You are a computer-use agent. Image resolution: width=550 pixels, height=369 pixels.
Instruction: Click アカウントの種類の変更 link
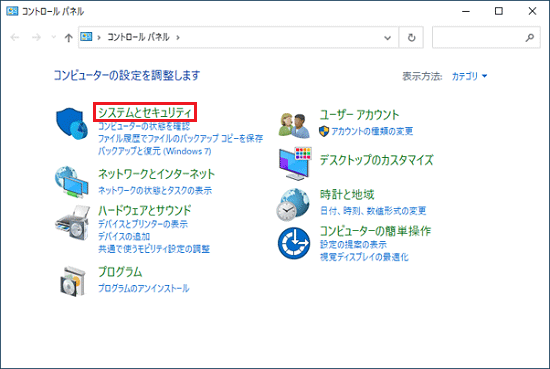[x=372, y=131]
